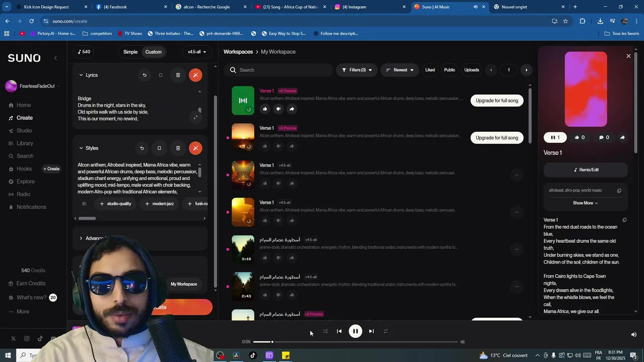Toggle the Public filter
Viewport: 644px width, 362px height.
pos(449,70)
